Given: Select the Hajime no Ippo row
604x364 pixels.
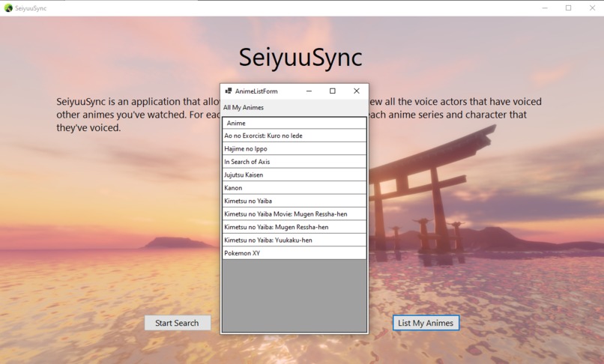Looking at the screenshot, I should (x=295, y=149).
